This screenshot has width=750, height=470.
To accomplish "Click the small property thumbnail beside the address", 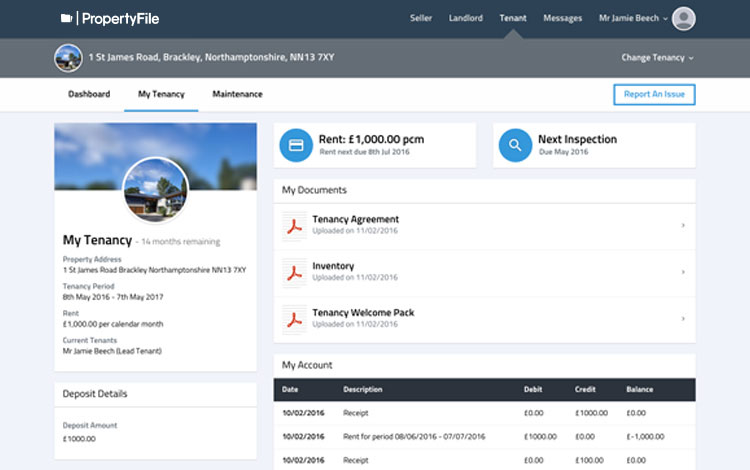I will coord(68,58).
